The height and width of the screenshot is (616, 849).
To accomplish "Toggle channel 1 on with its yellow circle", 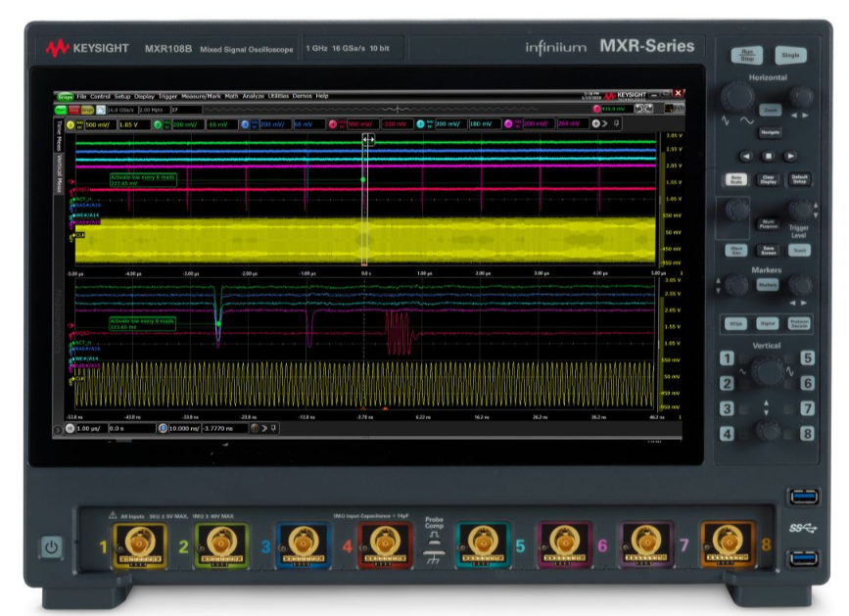I will pos(71,123).
